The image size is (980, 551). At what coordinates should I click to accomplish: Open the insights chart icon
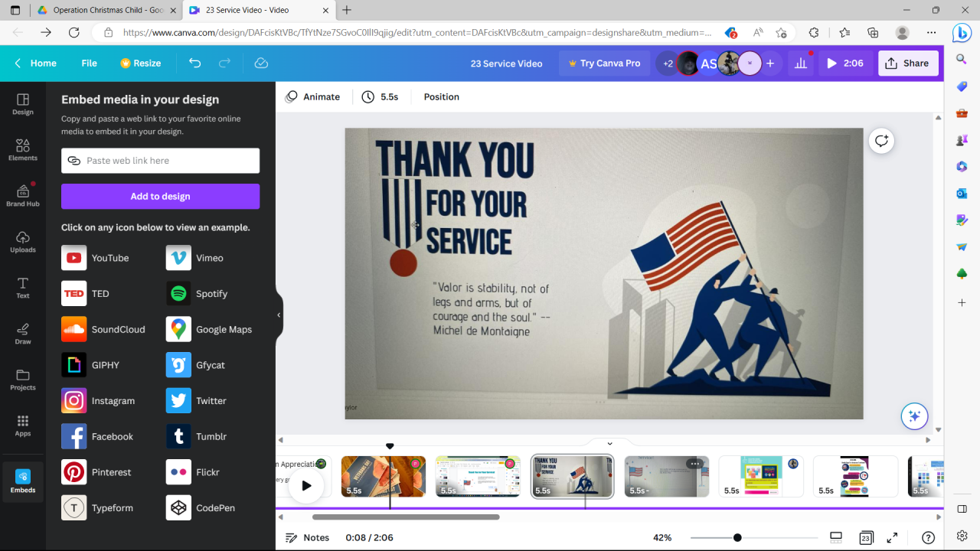[801, 64]
